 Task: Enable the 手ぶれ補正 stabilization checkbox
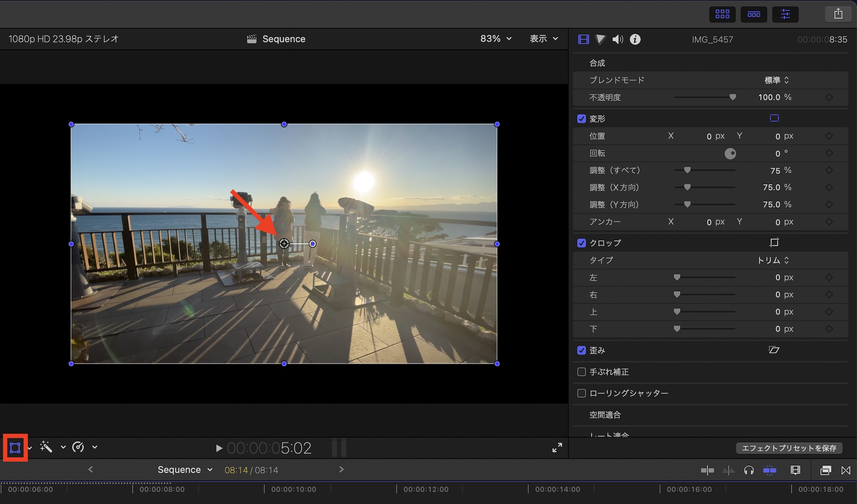581,372
